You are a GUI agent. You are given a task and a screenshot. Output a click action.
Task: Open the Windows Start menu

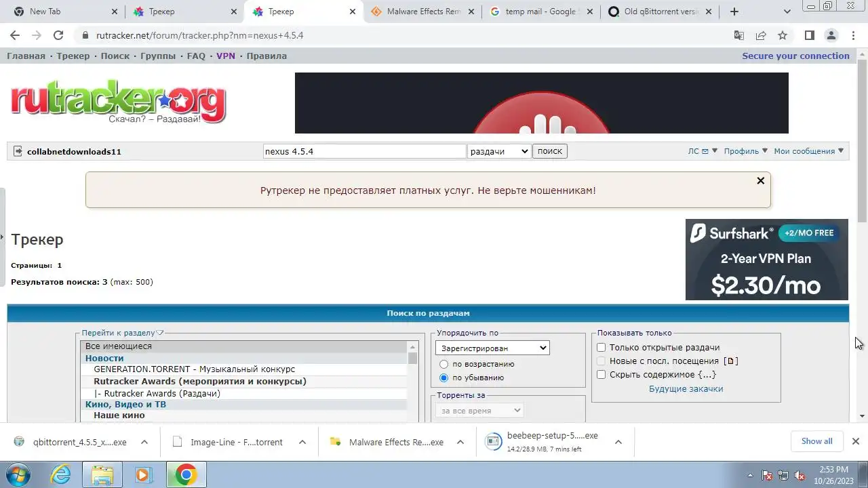coord(18,474)
